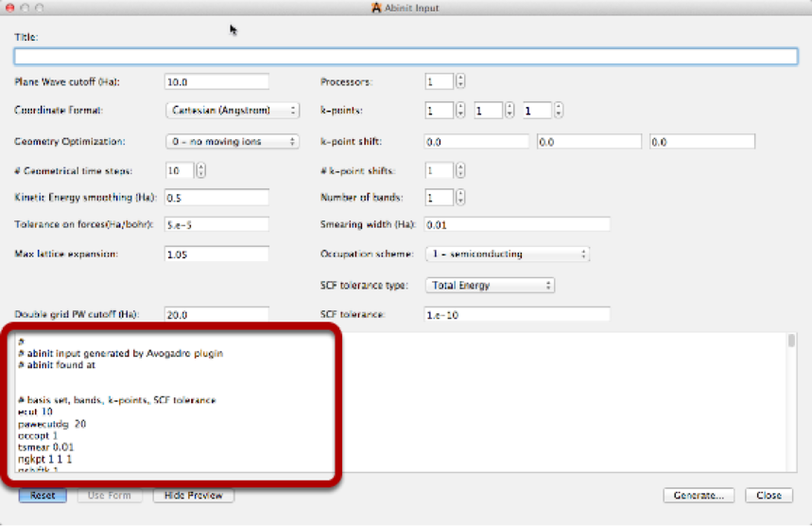Click the Generate... button

tap(699, 495)
